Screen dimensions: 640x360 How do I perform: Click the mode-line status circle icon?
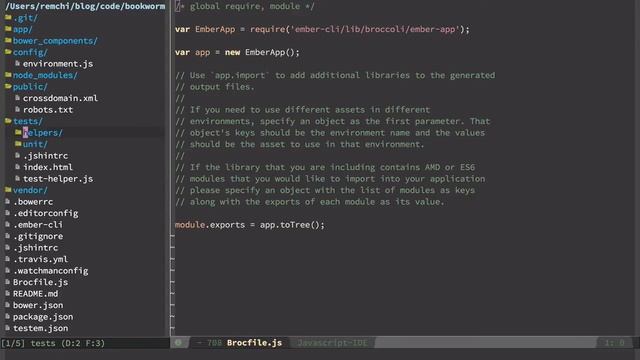[x=178, y=342]
